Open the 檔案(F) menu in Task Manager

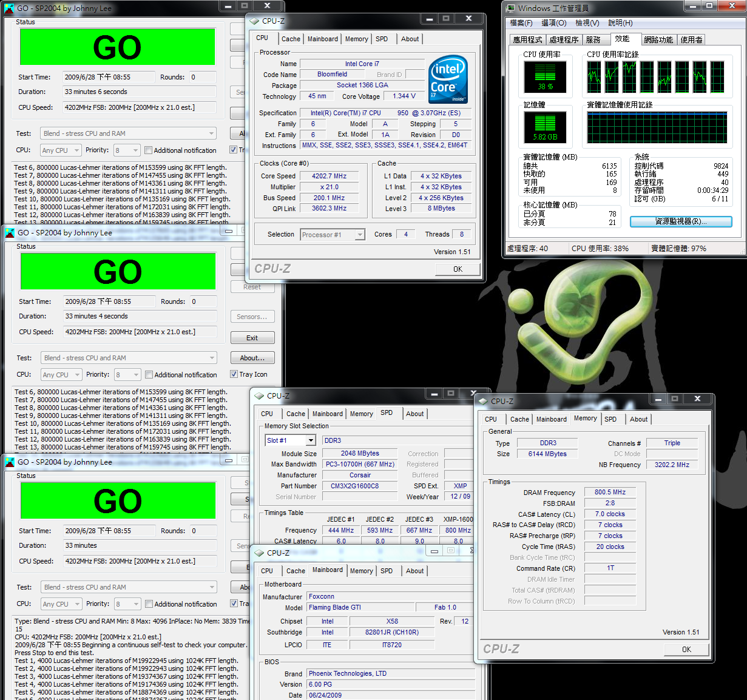[x=521, y=23]
